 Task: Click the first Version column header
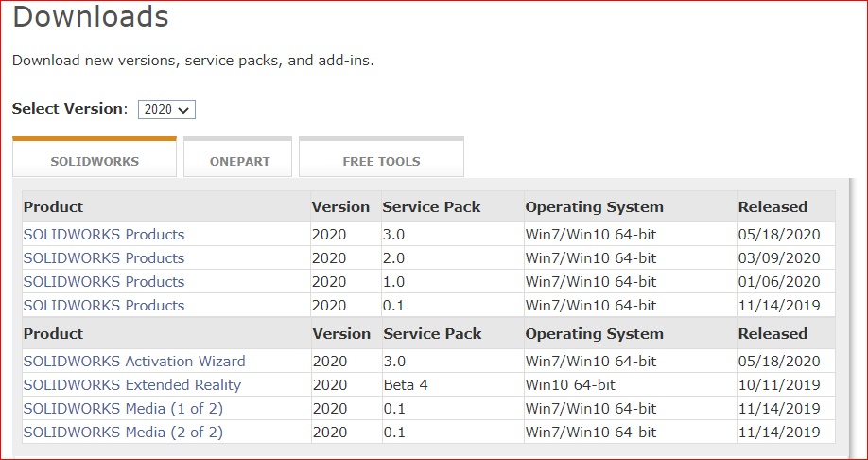point(340,207)
